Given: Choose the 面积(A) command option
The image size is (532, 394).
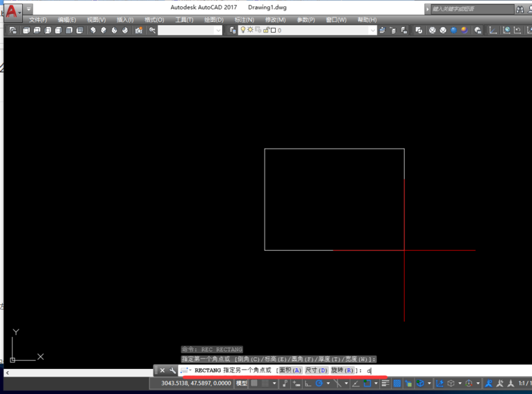Looking at the screenshot, I should (x=290, y=370).
